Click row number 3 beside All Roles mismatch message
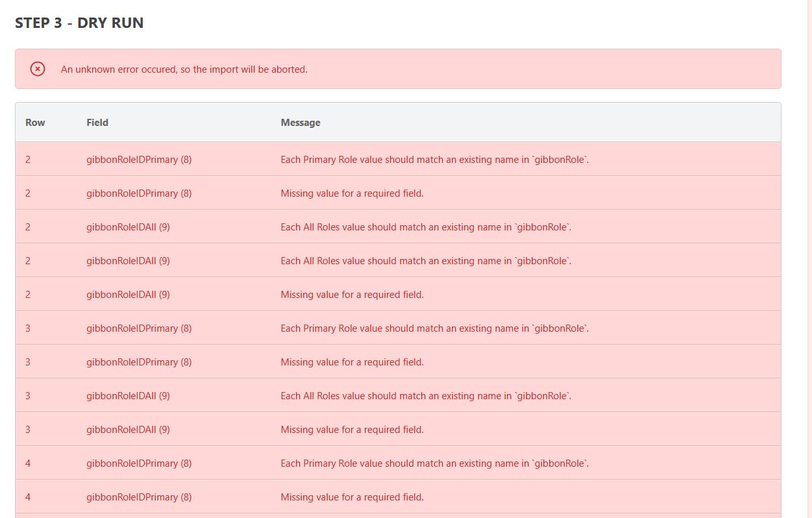This screenshot has width=812, height=518. coord(28,395)
